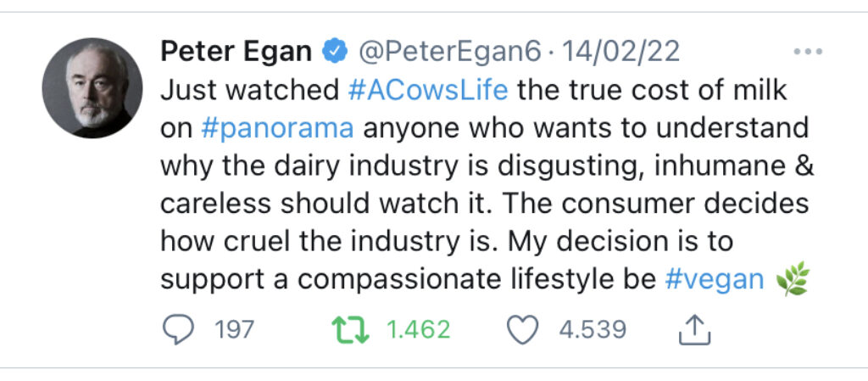View the 1.462 retweets count

pos(418,331)
